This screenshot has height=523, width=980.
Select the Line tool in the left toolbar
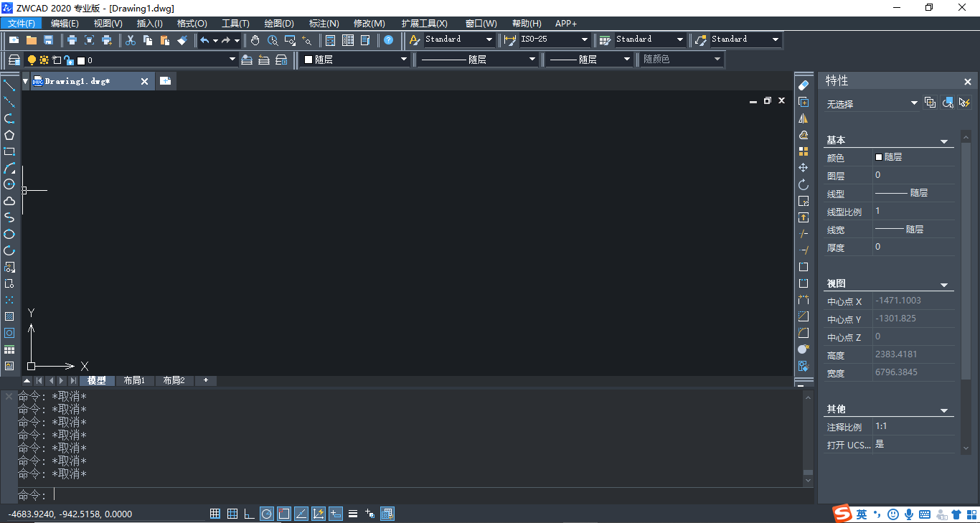(x=9, y=86)
